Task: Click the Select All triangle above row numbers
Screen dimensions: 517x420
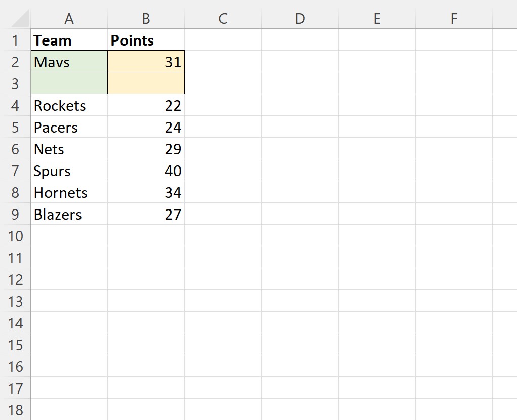Action: 16,18
